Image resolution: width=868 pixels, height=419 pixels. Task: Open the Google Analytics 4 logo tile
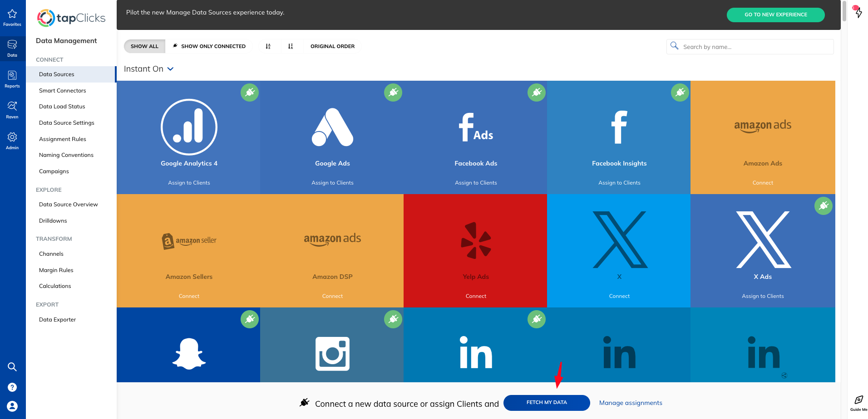[x=189, y=127]
